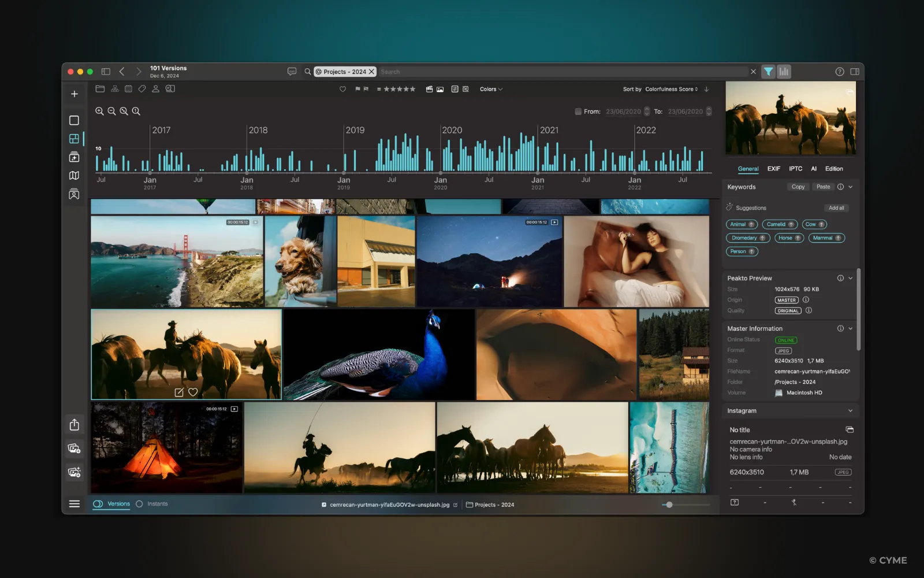Enable the From/To date range checkbox
This screenshot has height=578, width=924.
(578, 112)
